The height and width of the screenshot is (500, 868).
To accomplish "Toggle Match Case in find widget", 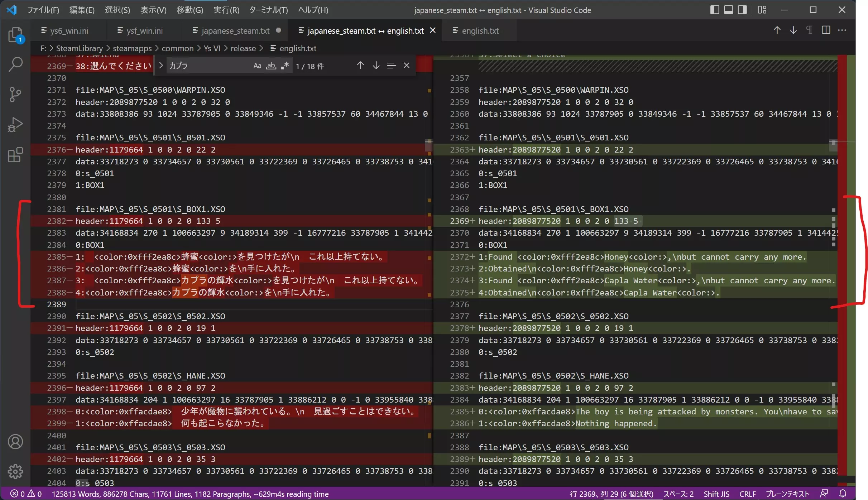I will tap(257, 66).
